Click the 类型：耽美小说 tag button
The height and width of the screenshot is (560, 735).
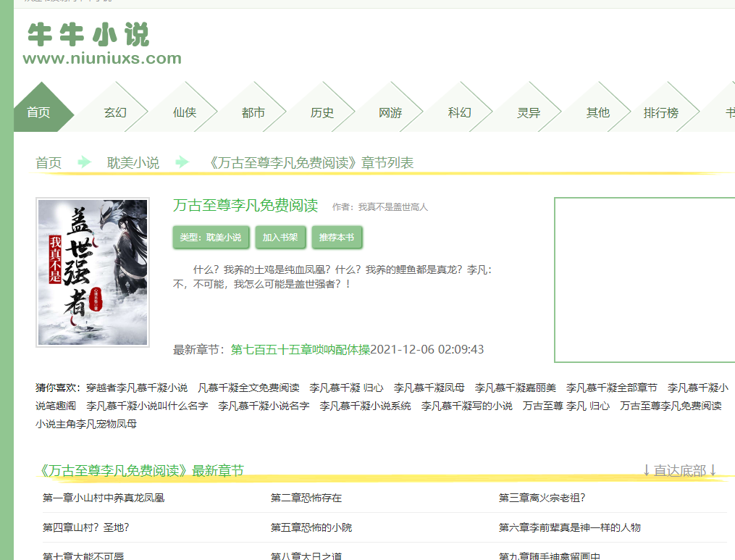click(x=211, y=238)
